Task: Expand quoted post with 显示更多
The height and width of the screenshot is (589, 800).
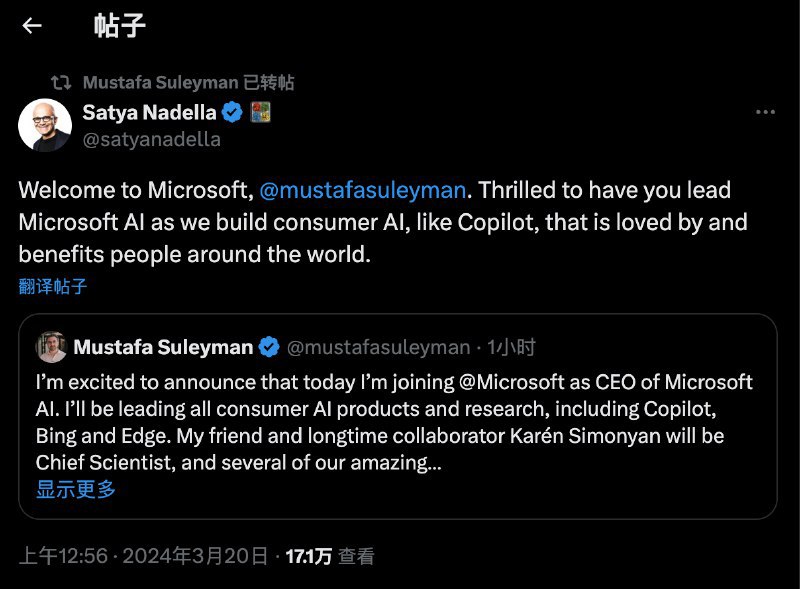Action: coord(76,490)
